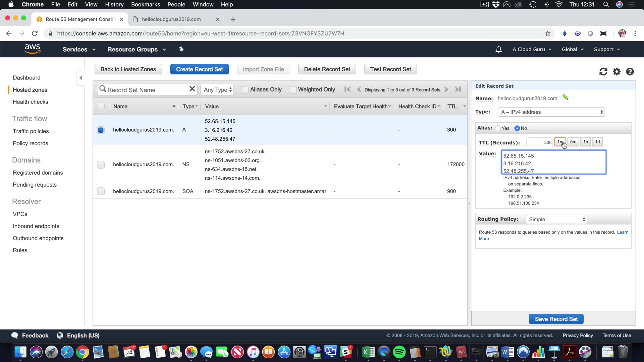Collapse the left navigation sidebar arrow
Screen dimensions: 644x362
[80, 78]
